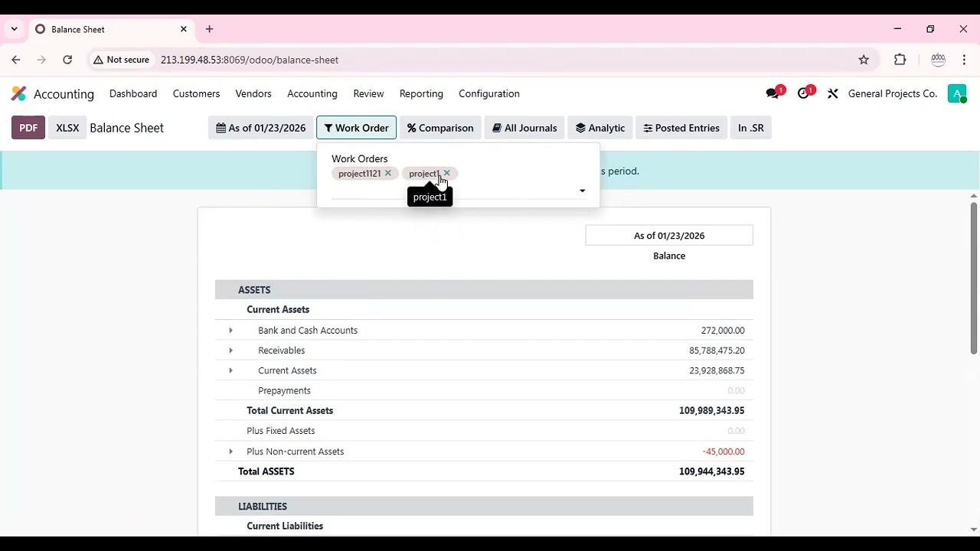980x551 pixels.
Task: Open the In .SR rounding option
Action: [751, 128]
